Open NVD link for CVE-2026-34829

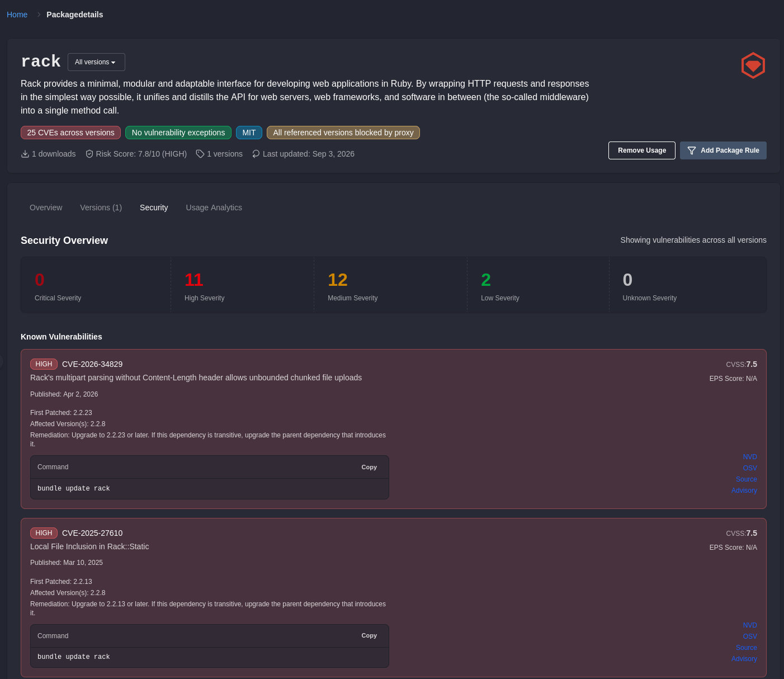(750, 457)
